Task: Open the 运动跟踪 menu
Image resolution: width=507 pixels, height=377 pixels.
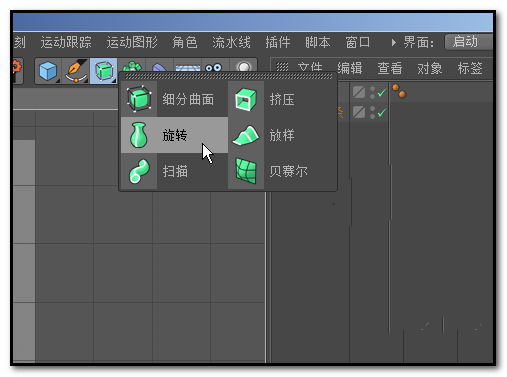Action: 66,42
